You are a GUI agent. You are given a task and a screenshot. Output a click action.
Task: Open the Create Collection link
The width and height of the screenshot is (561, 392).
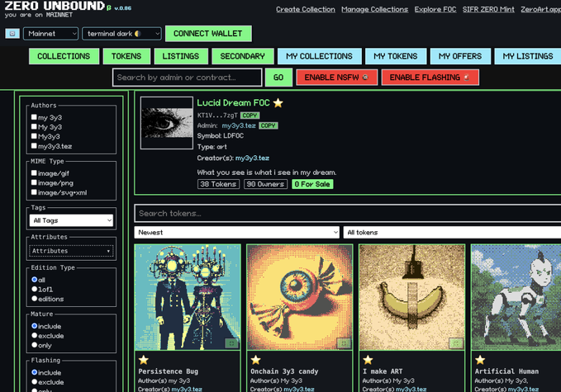click(305, 10)
